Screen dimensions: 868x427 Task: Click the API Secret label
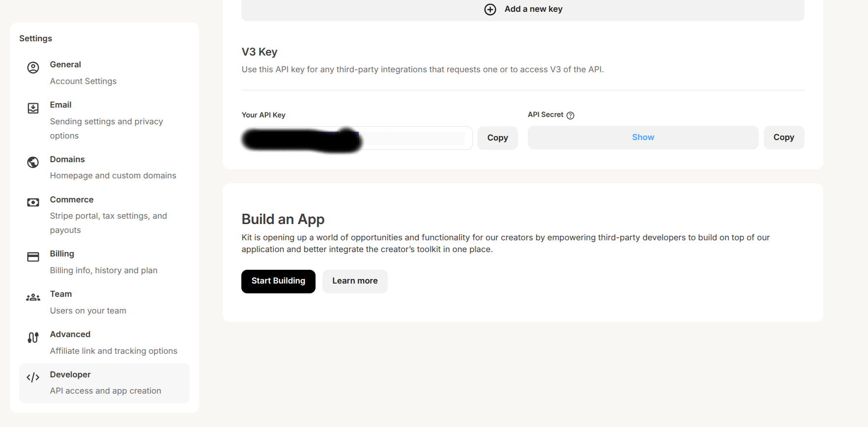pos(546,114)
